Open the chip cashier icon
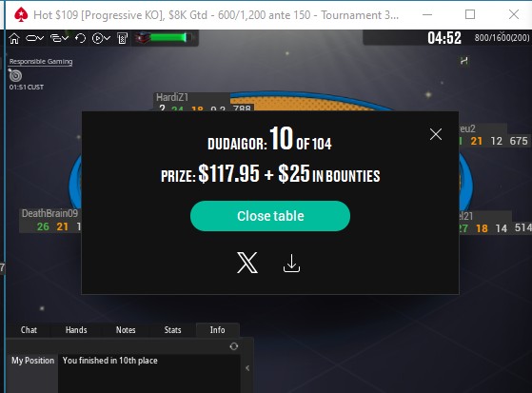This screenshot has height=393, width=532. coord(122,38)
